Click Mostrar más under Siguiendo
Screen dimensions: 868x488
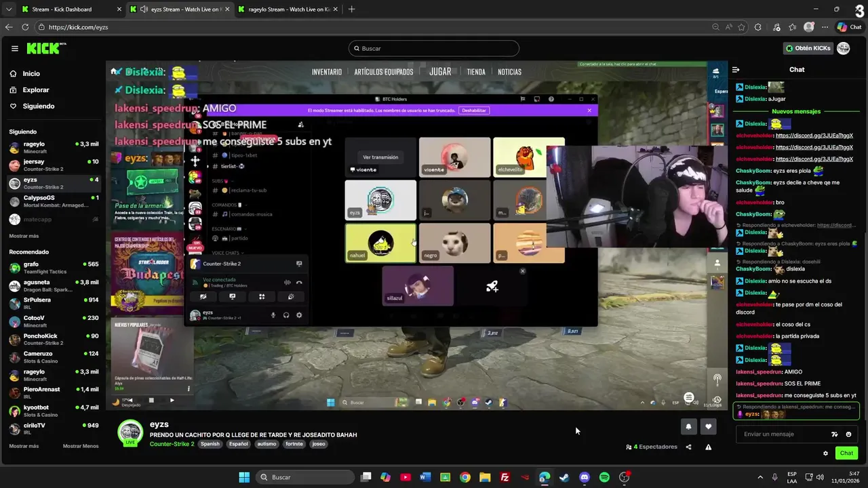(24, 236)
